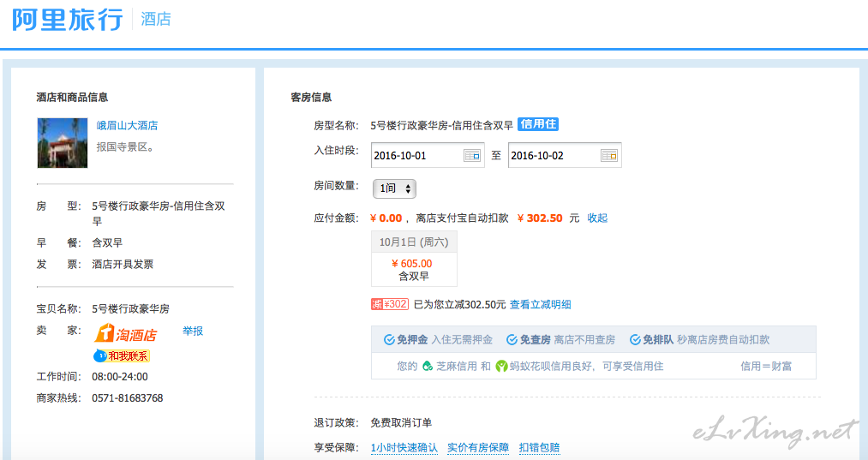Click the 报国寺景区 location text

coord(125,147)
